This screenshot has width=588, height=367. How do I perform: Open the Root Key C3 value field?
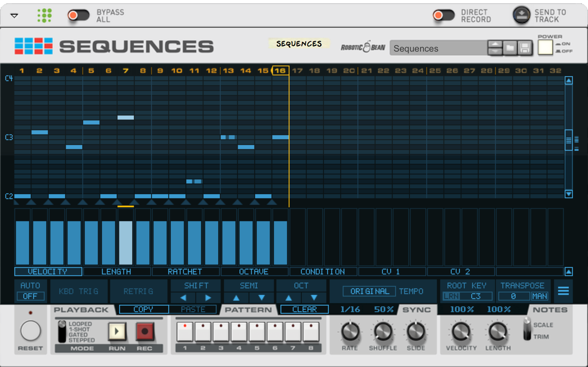[x=476, y=296]
